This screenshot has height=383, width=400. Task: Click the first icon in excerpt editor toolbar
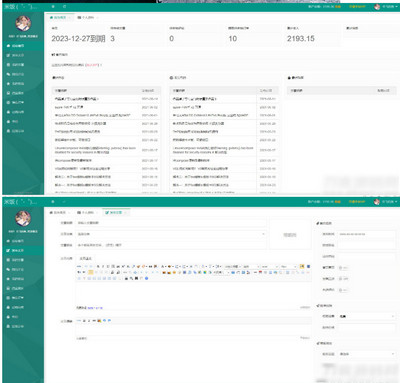[x=79, y=321]
